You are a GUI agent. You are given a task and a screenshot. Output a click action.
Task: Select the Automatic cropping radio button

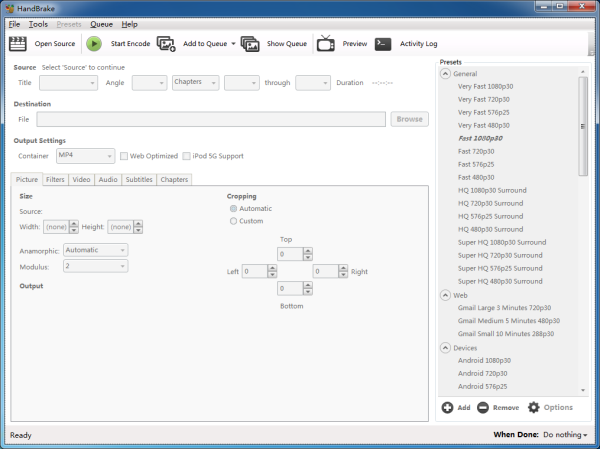[233, 209]
